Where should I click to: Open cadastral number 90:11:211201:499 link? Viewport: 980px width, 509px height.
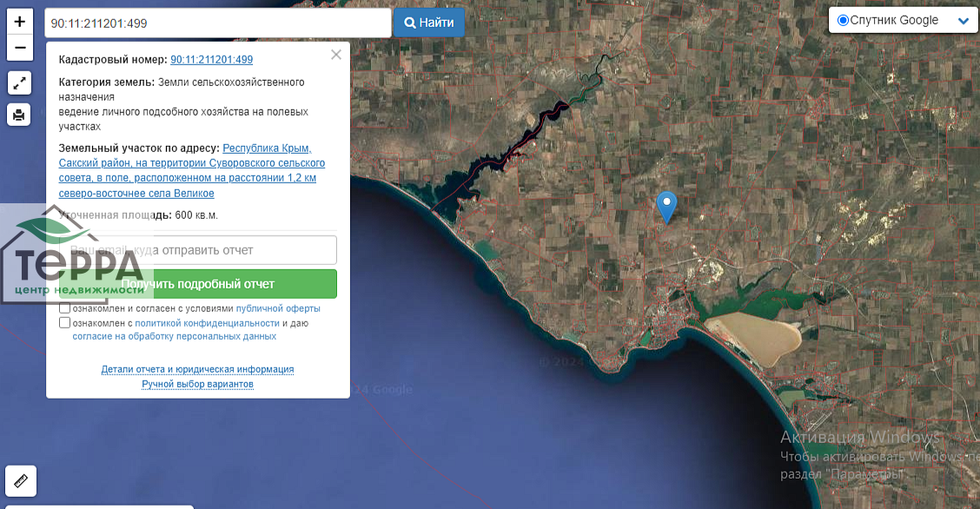211,60
